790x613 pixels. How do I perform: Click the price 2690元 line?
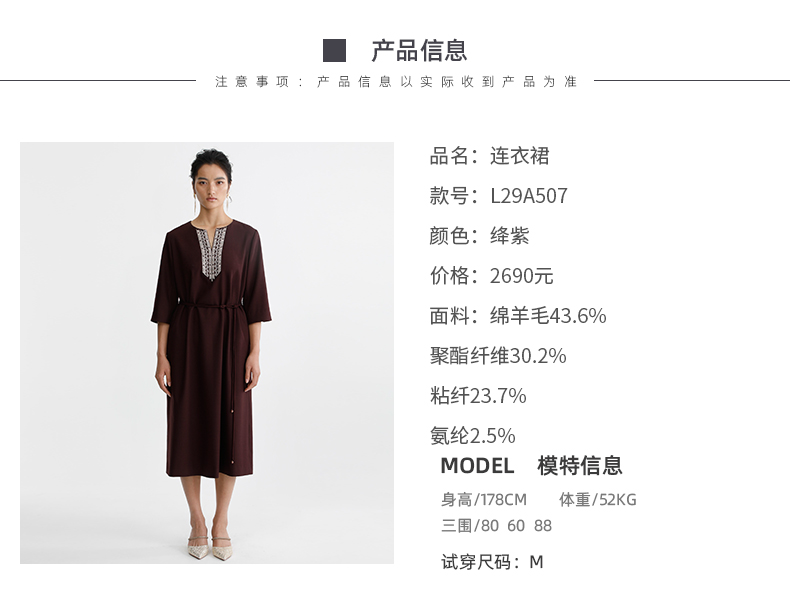491,276
